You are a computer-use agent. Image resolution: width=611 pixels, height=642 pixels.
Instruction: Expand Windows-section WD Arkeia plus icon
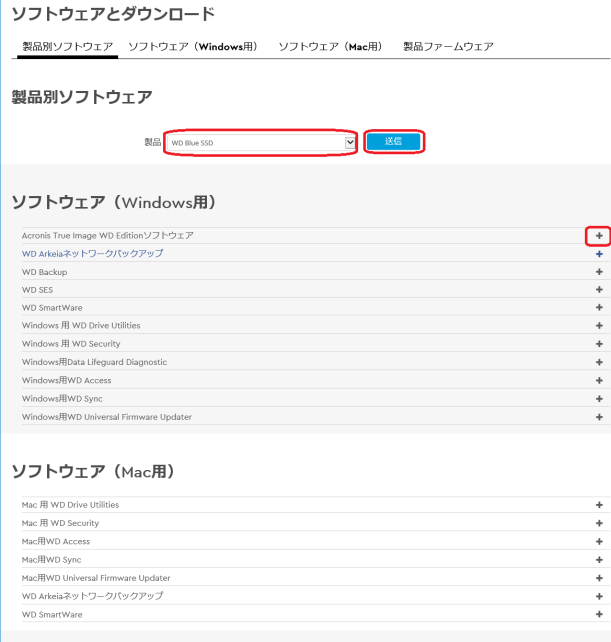pyautogui.click(x=599, y=254)
